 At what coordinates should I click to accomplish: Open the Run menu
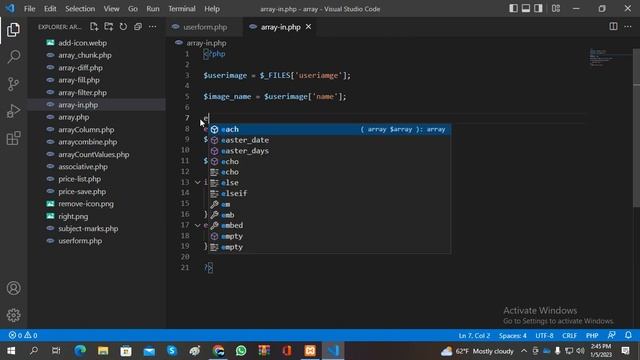153,9
